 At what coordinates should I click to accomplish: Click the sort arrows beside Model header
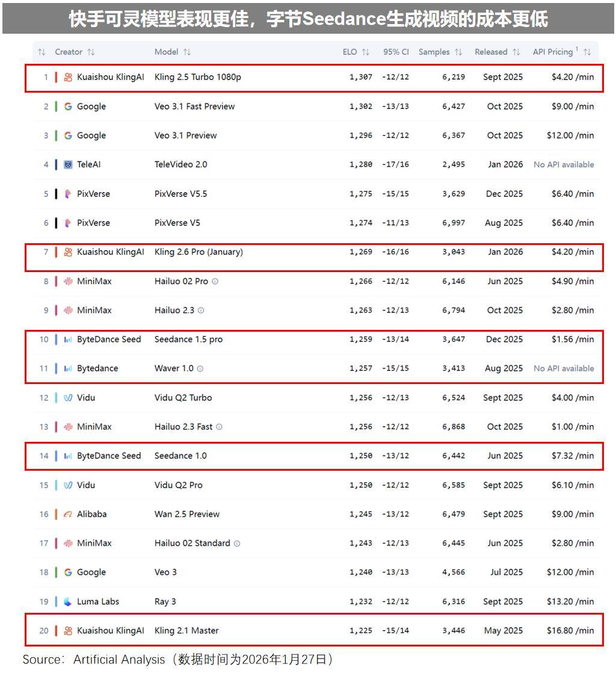click(187, 52)
